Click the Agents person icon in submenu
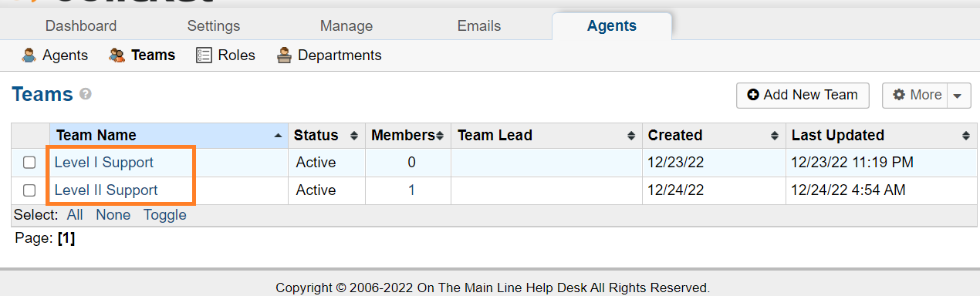Image resolution: width=980 pixels, height=296 pixels. (29, 55)
